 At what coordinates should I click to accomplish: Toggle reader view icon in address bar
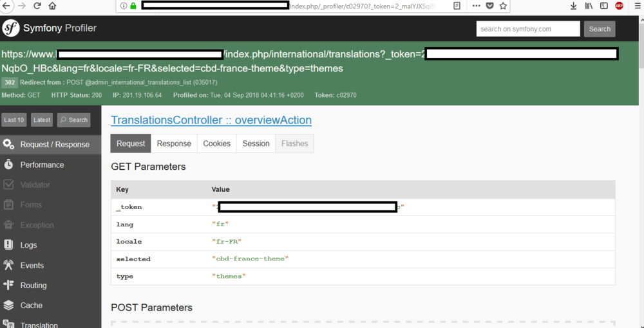pyautogui.click(x=457, y=6)
